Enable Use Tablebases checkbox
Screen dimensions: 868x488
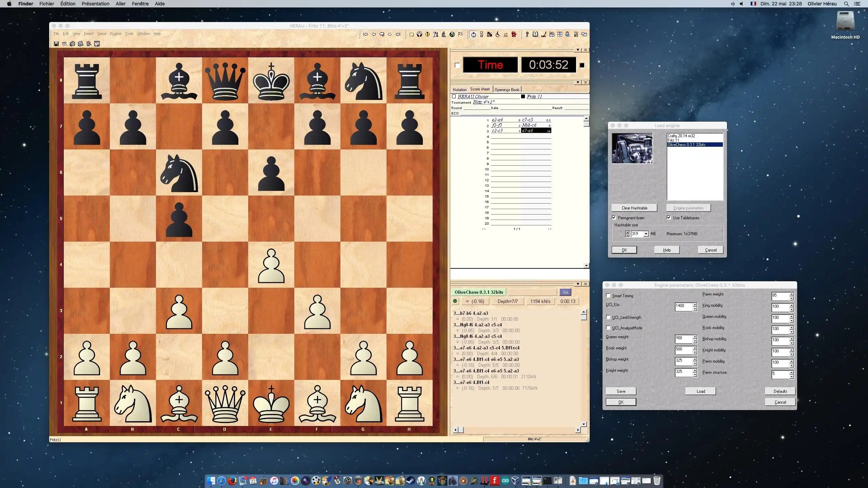point(669,217)
